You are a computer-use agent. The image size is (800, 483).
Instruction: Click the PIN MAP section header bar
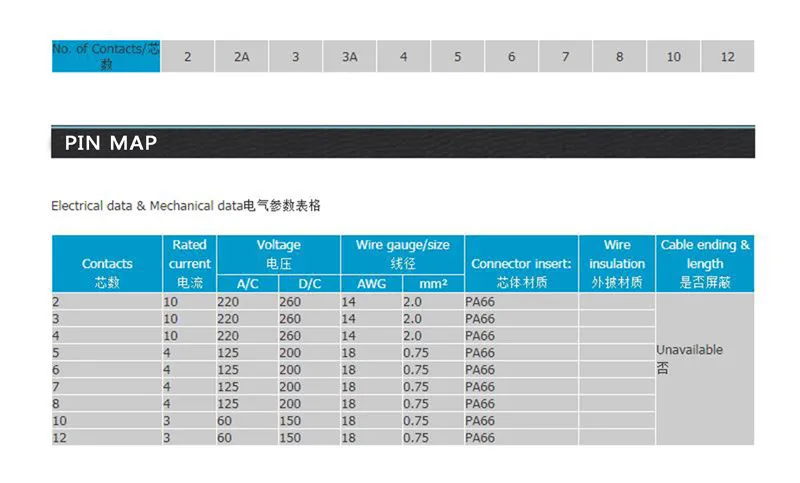[x=402, y=143]
